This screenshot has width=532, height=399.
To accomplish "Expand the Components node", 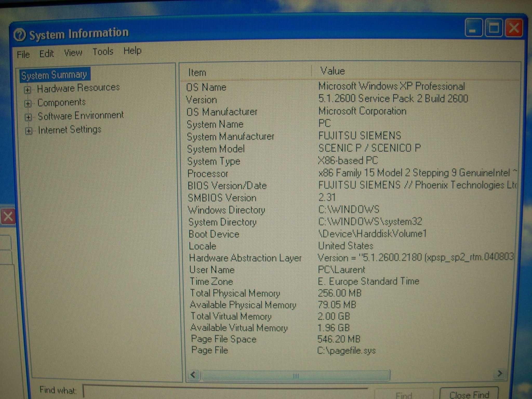I will (28, 104).
